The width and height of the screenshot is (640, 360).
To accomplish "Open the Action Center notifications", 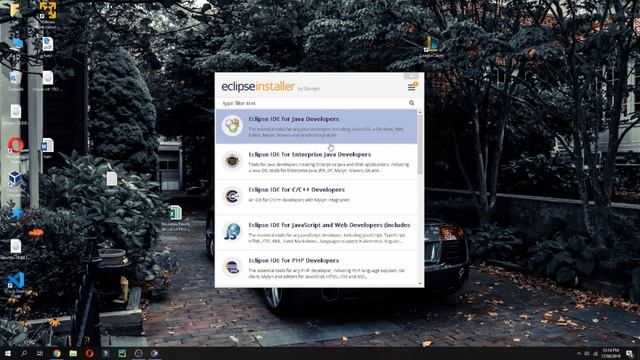I will (630, 353).
